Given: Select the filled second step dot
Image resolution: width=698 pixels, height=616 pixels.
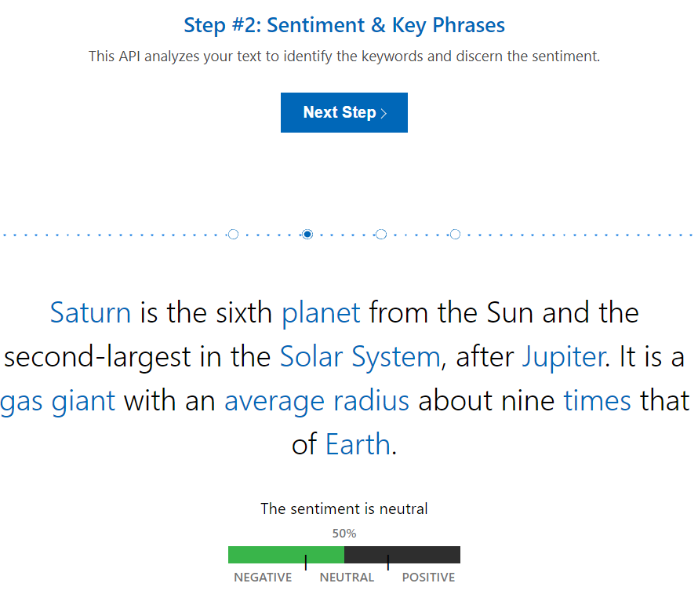Looking at the screenshot, I should coord(307,234).
